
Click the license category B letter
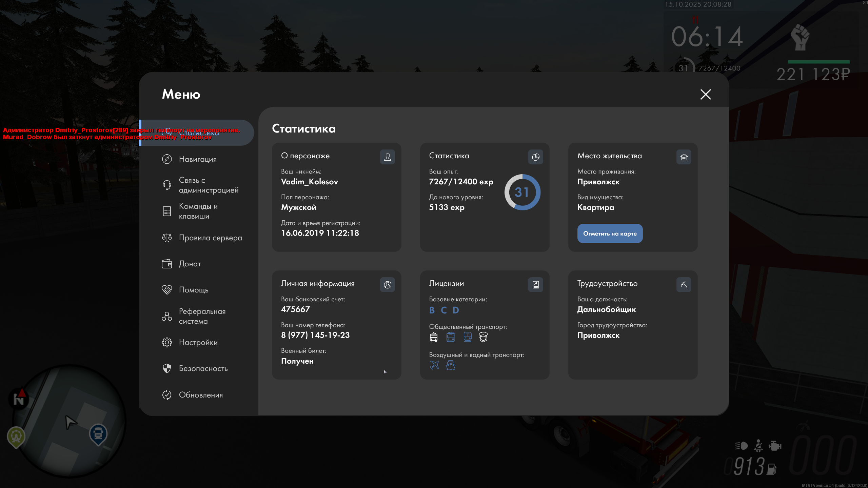432,310
